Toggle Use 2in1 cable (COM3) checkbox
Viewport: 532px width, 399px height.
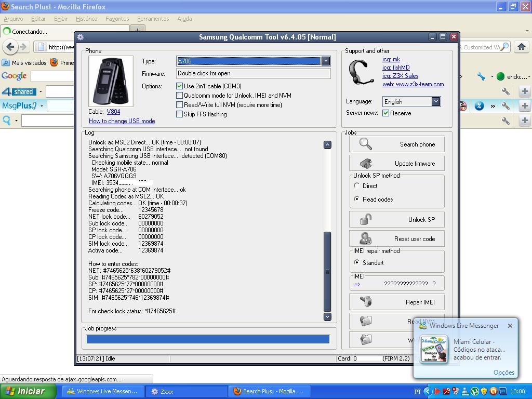coord(179,86)
